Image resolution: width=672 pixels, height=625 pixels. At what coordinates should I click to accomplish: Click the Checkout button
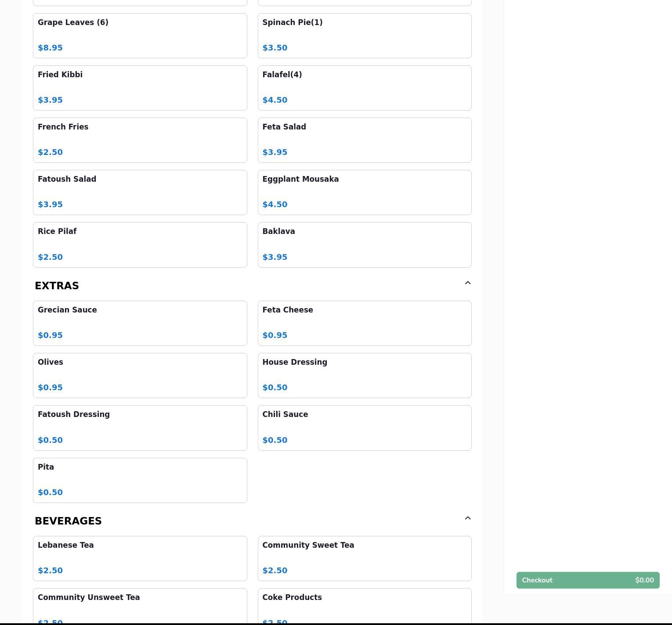587,580
